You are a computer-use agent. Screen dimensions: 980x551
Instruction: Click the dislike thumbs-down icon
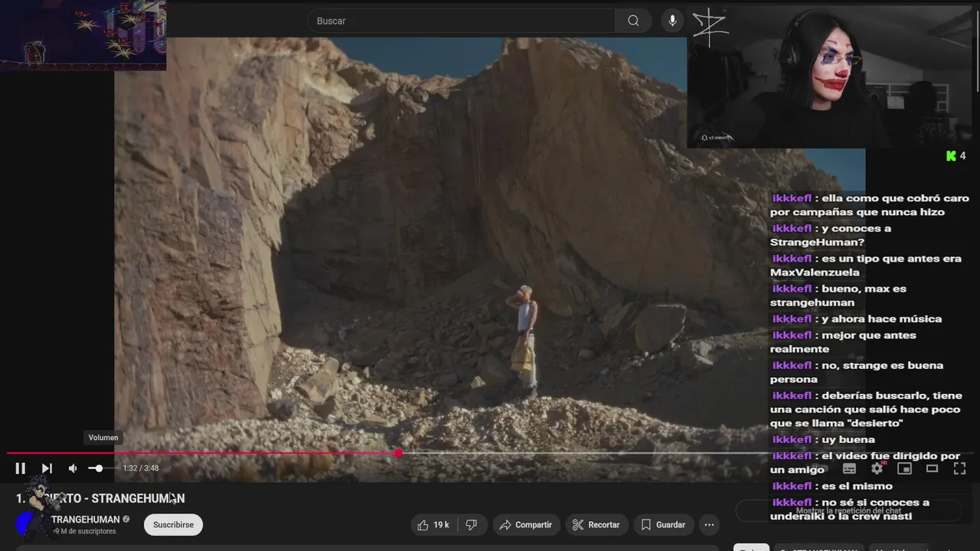pyautogui.click(x=472, y=525)
